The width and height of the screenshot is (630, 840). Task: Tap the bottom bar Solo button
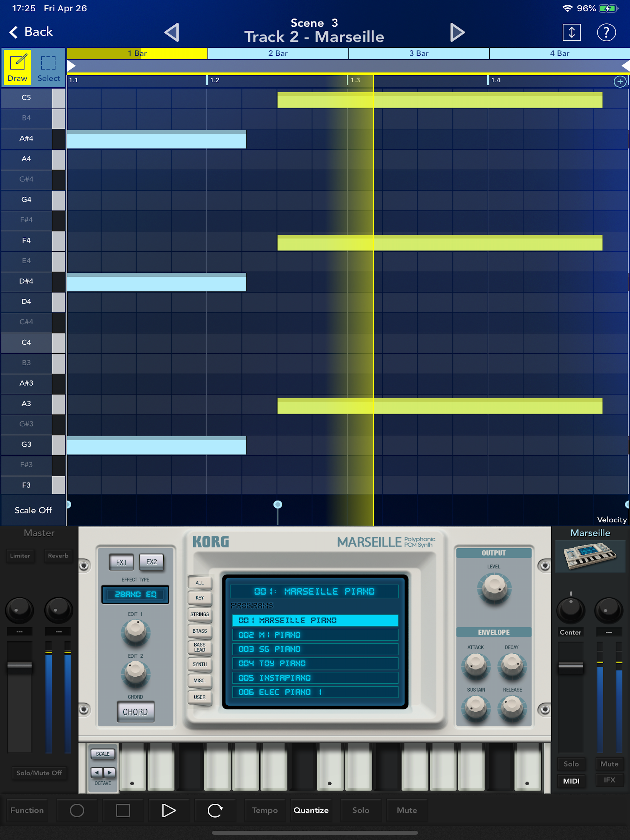[x=361, y=810]
